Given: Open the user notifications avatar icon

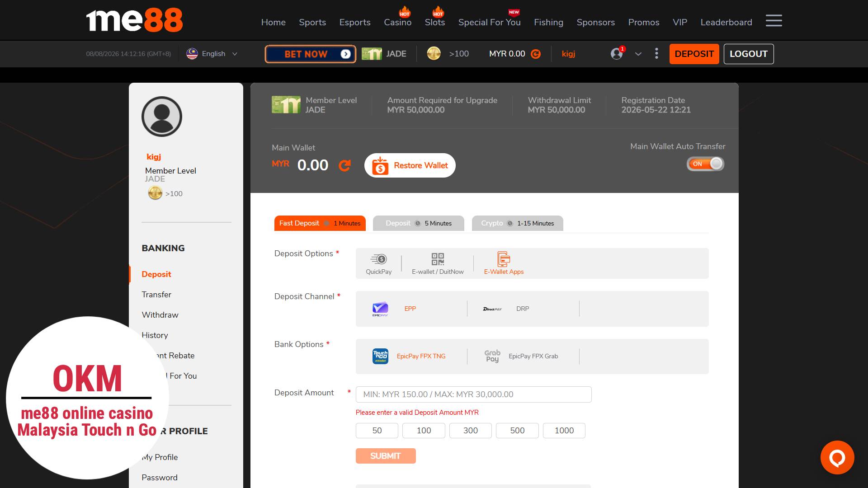Looking at the screenshot, I should tap(617, 53).
